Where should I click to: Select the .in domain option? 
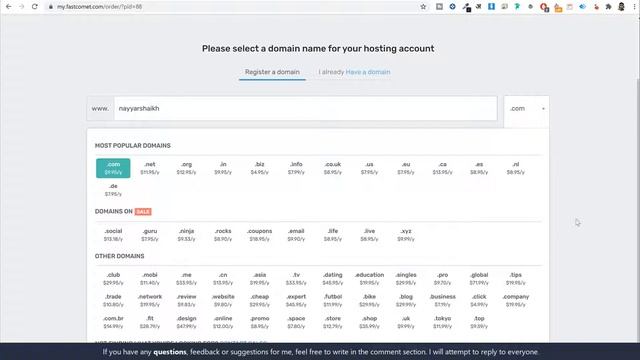[x=223, y=168]
